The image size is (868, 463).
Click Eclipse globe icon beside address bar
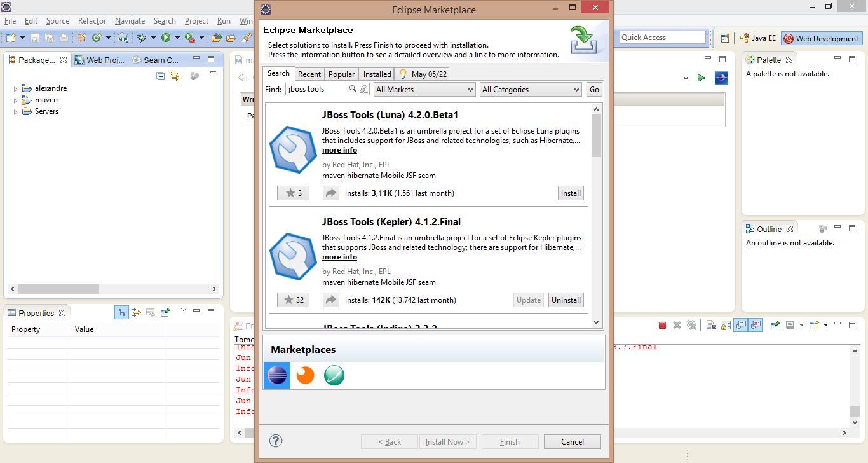point(721,78)
